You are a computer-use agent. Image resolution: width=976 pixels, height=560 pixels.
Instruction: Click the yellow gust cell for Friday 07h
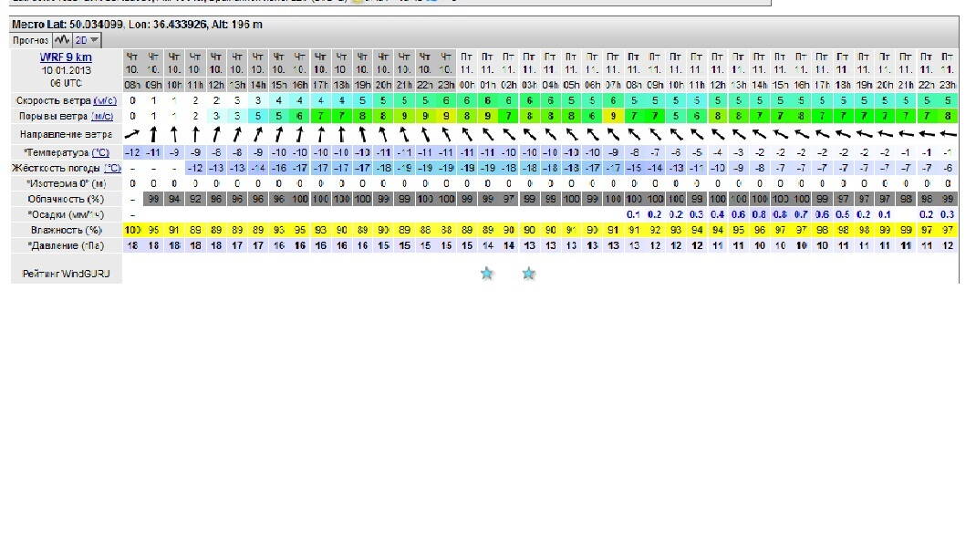point(613,117)
